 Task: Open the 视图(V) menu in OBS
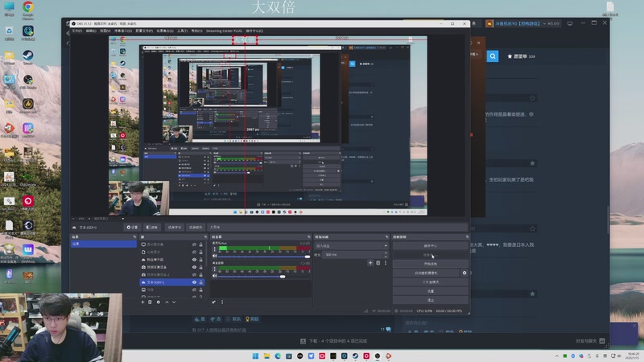click(x=105, y=31)
